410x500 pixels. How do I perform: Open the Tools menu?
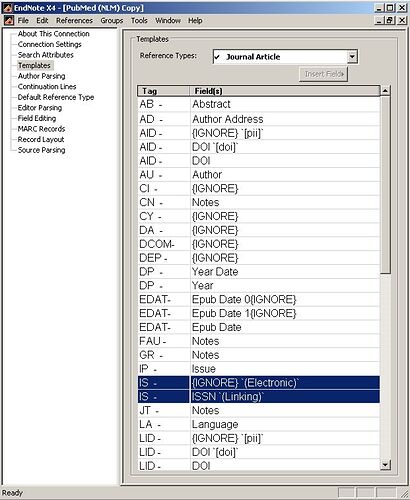click(x=139, y=21)
